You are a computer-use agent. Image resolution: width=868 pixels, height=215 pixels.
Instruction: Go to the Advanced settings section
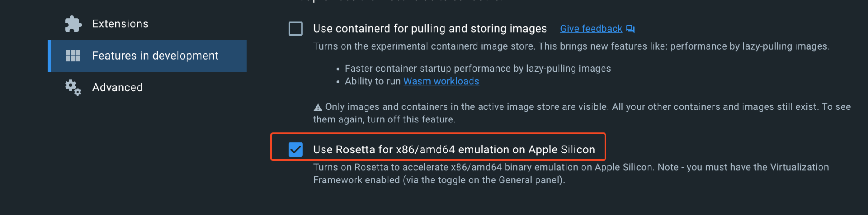tap(117, 87)
